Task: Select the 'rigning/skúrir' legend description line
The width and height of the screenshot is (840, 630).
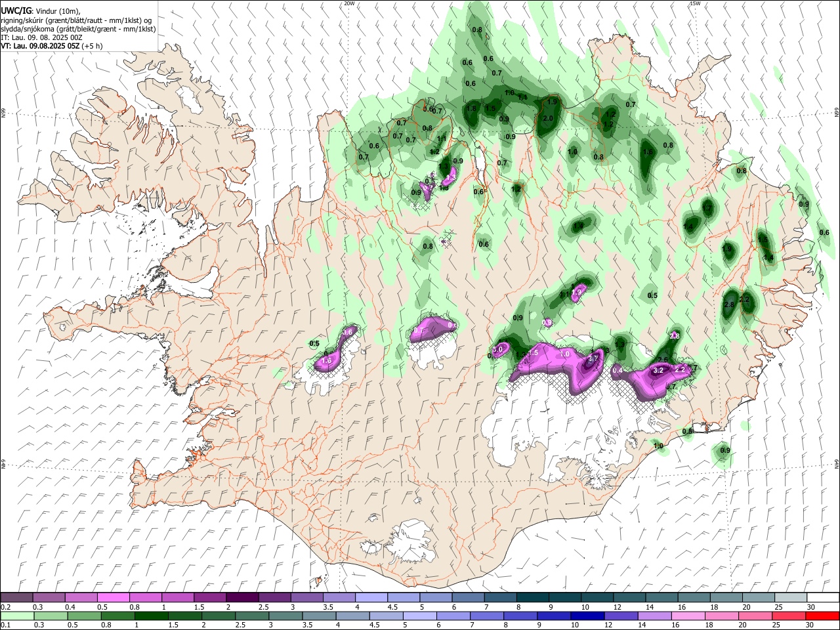Action: 77,20
